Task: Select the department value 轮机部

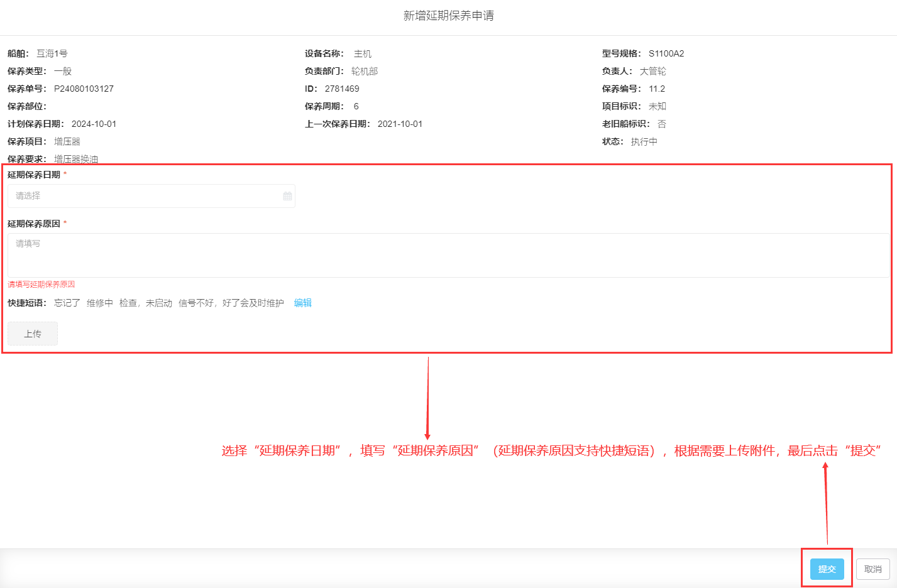Action: [x=365, y=71]
